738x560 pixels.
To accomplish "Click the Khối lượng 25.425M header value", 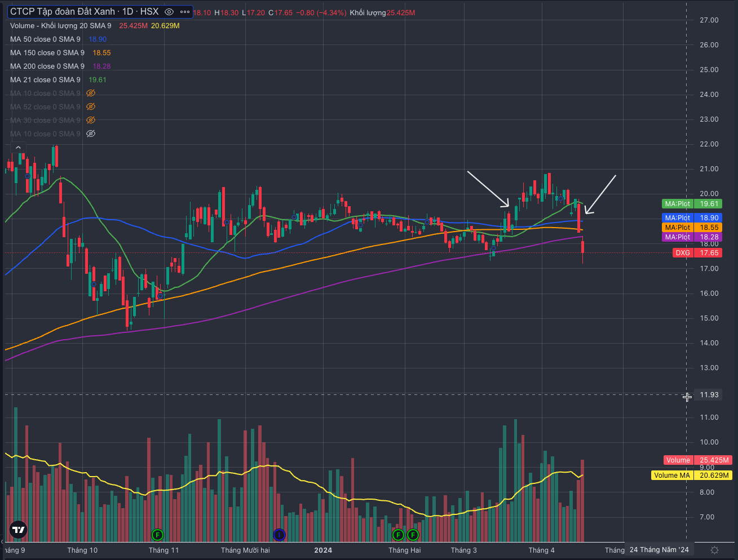I will click(382, 12).
